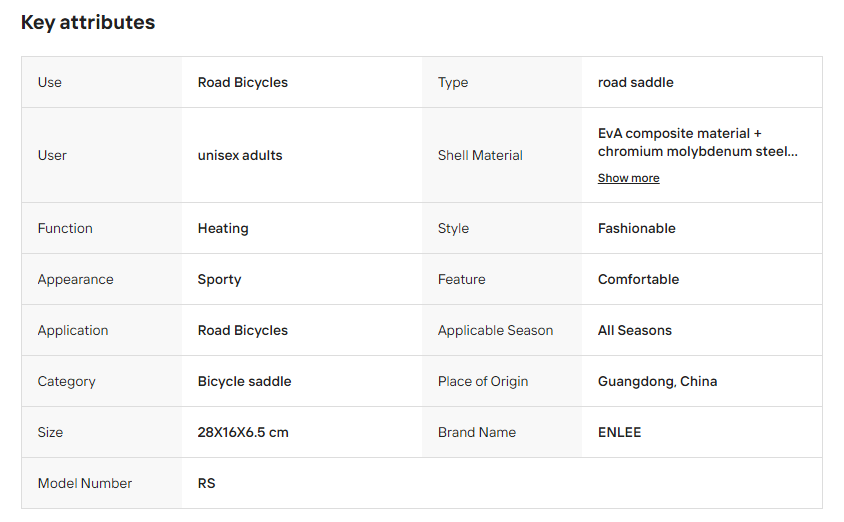Click the Shell Material label

tap(480, 156)
